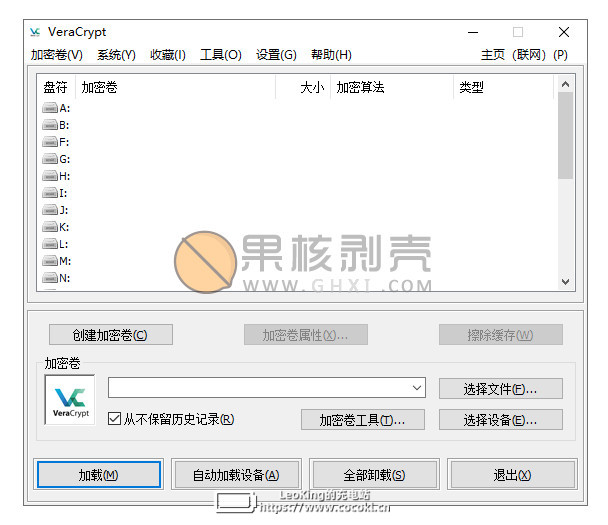Viewport: 608px width, 525px height.
Task: Sort by 加密算法 column header
Action: pyautogui.click(x=392, y=87)
